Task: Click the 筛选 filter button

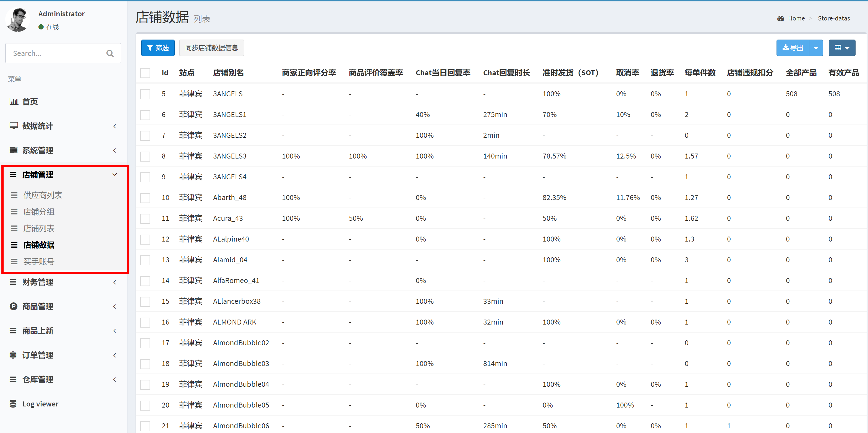Action: coord(158,48)
